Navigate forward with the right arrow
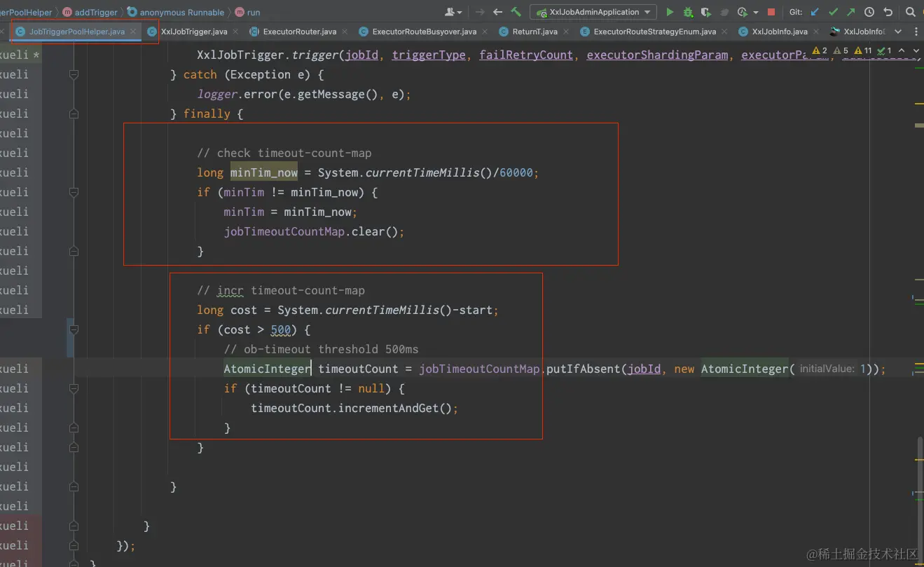This screenshot has width=924, height=567. tap(480, 12)
